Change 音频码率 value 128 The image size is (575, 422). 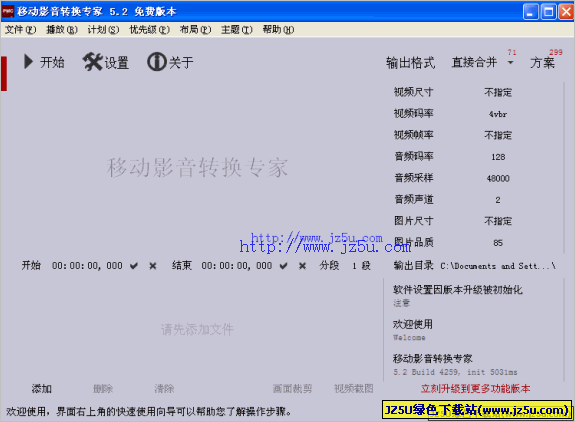[x=498, y=157]
